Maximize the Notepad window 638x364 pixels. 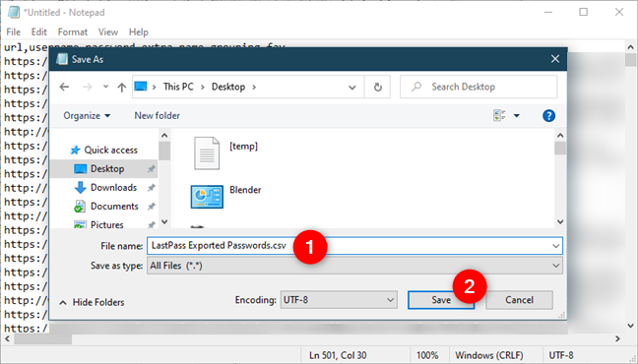click(584, 12)
